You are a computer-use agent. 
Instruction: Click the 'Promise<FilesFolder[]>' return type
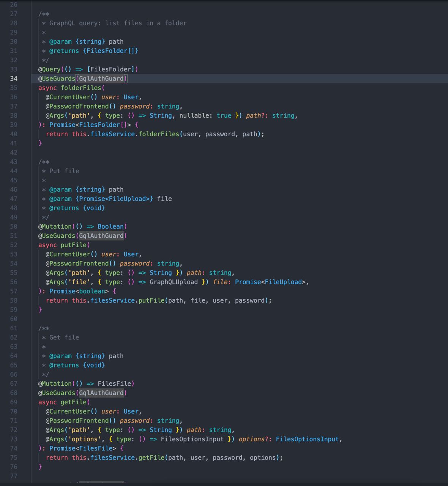click(90, 125)
